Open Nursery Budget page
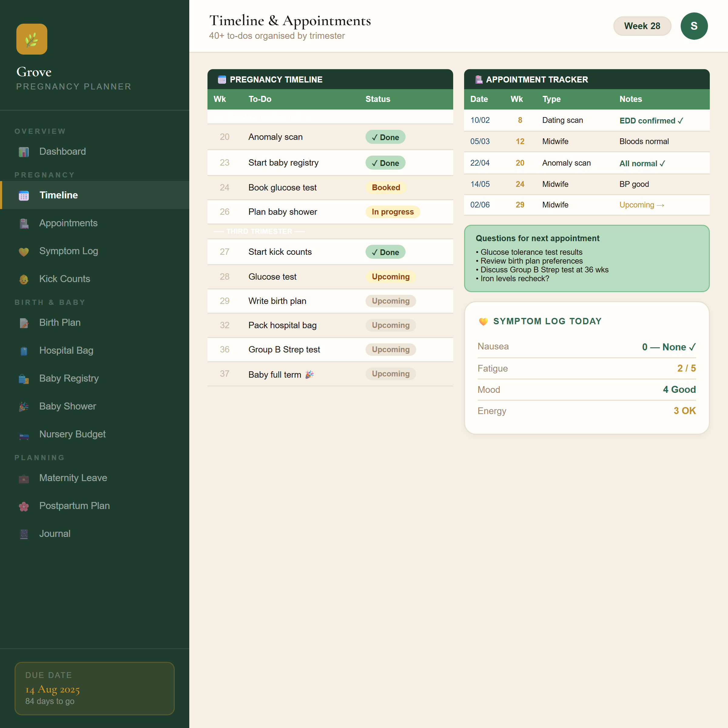Viewport: 728px width, 728px height. click(x=95, y=434)
